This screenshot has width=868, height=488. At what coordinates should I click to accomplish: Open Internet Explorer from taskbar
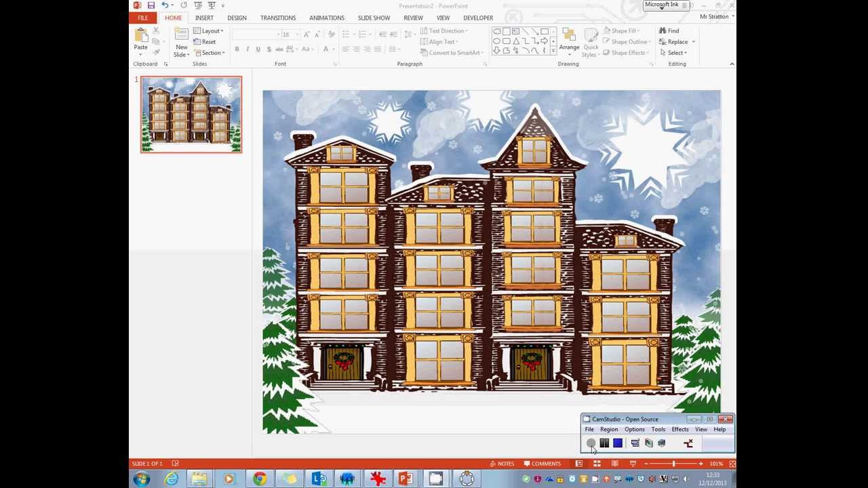171,479
